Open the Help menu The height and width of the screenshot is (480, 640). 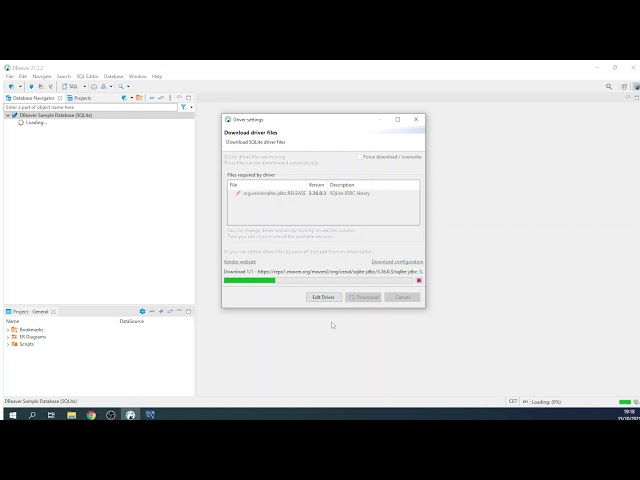157,76
